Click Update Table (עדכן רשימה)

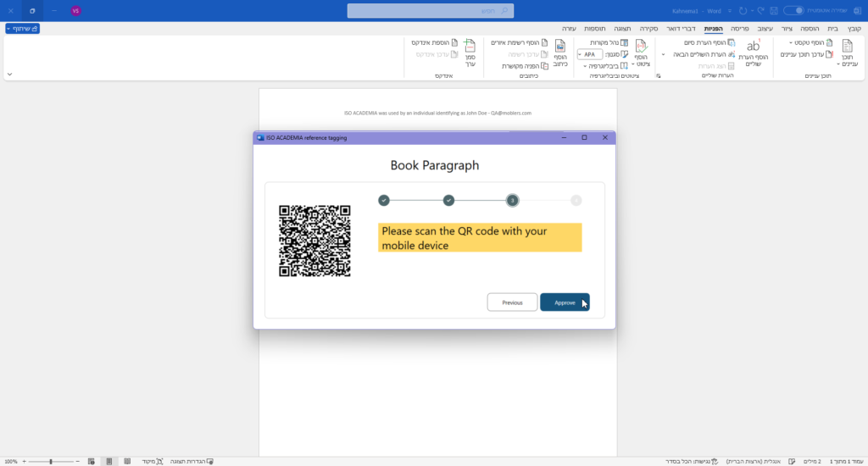[x=528, y=54]
